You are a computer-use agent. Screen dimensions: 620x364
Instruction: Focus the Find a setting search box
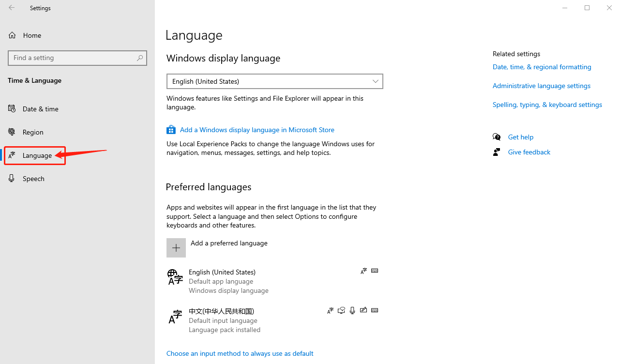77,58
